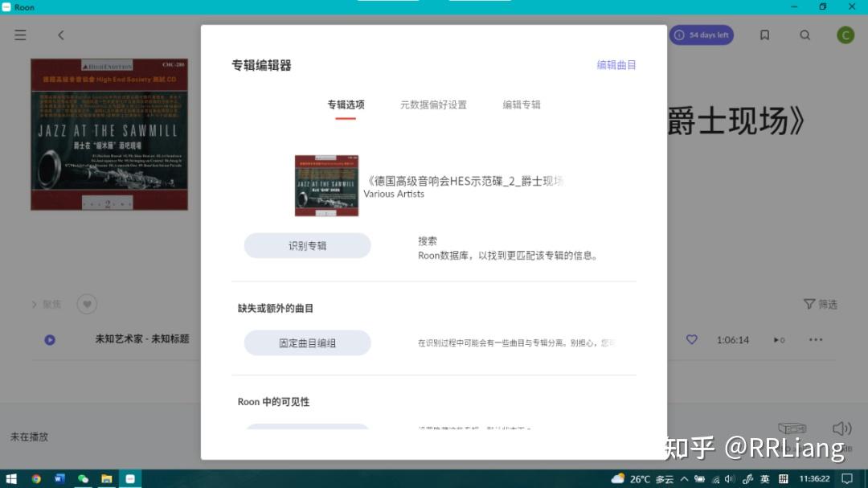Viewport: 868px width, 488px height.
Task: Open the volume control
Action: [841, 429]
